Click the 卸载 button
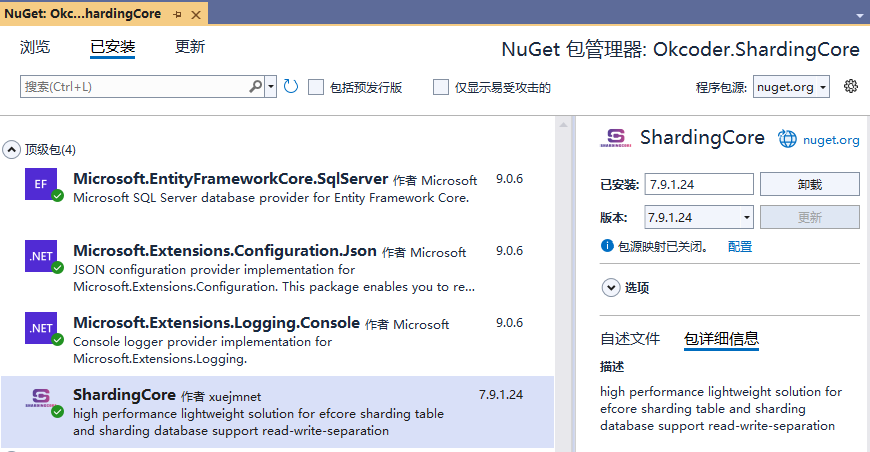 (810, 184)
